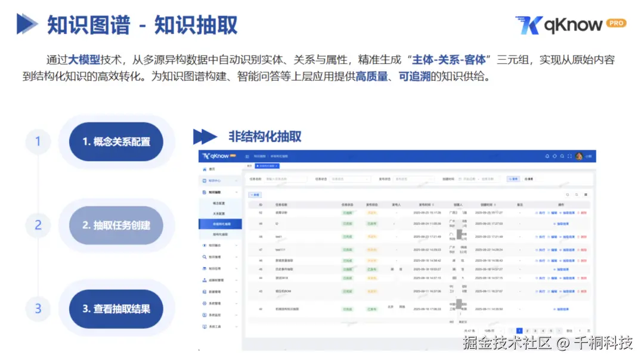Open the calendar picker in 创建时间 filter
The image size is (644, 362).
459,179
